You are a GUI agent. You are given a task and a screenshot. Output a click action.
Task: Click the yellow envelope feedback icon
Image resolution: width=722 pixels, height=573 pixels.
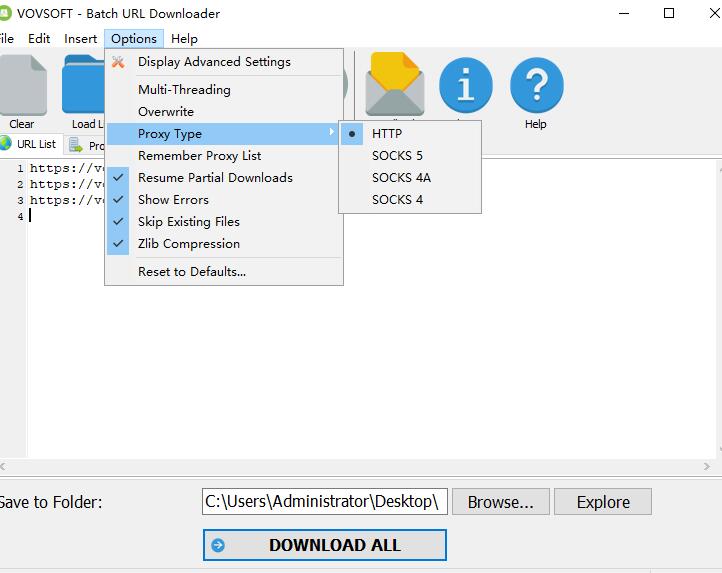pyautogui.click(x=395, y=84)
